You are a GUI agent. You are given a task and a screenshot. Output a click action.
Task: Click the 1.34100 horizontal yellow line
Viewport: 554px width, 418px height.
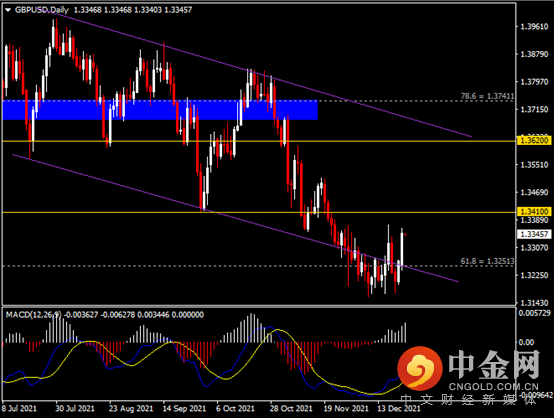click(x=258, y=212)
